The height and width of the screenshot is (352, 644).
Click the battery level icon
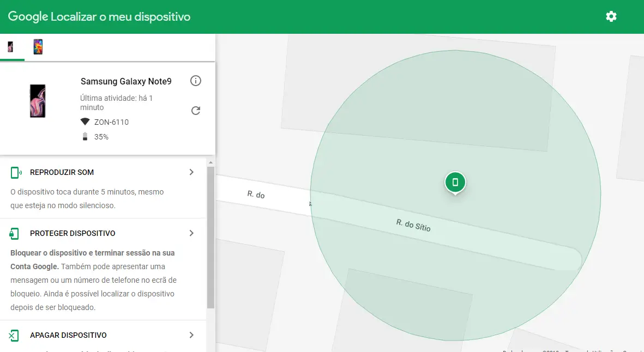coord(85,137)
